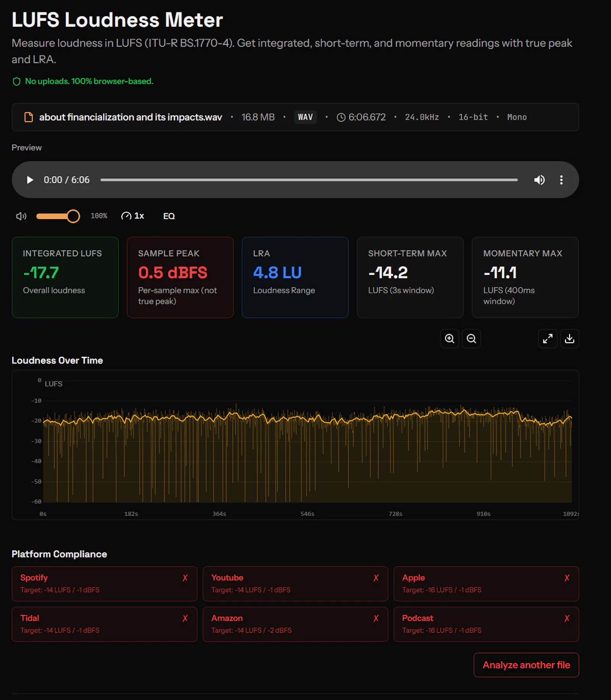Download the loudness chart

point(569,339)
